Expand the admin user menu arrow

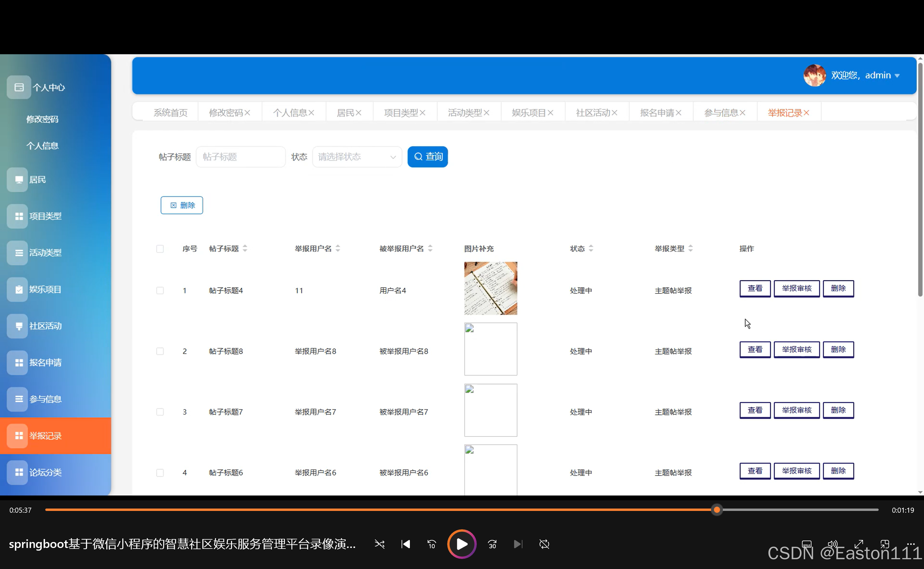click(897, 76)
